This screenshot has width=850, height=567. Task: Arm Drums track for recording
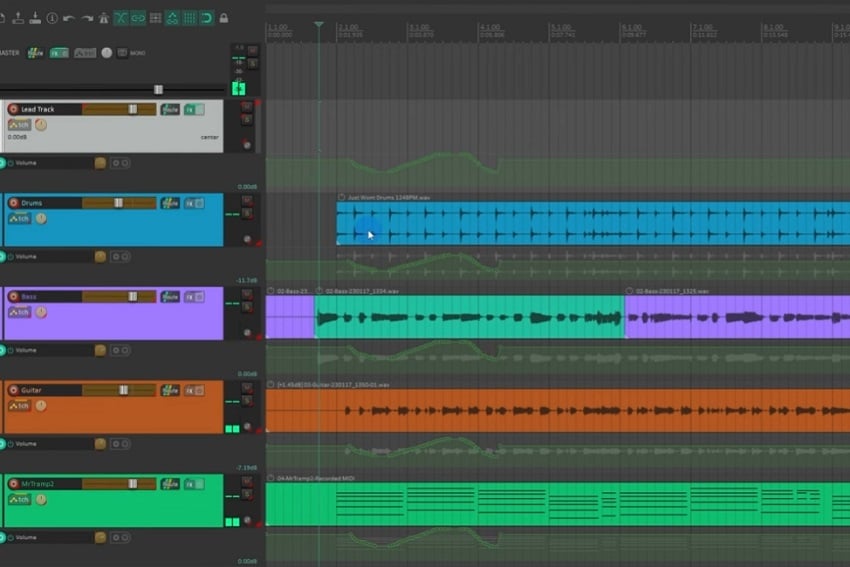14,203
